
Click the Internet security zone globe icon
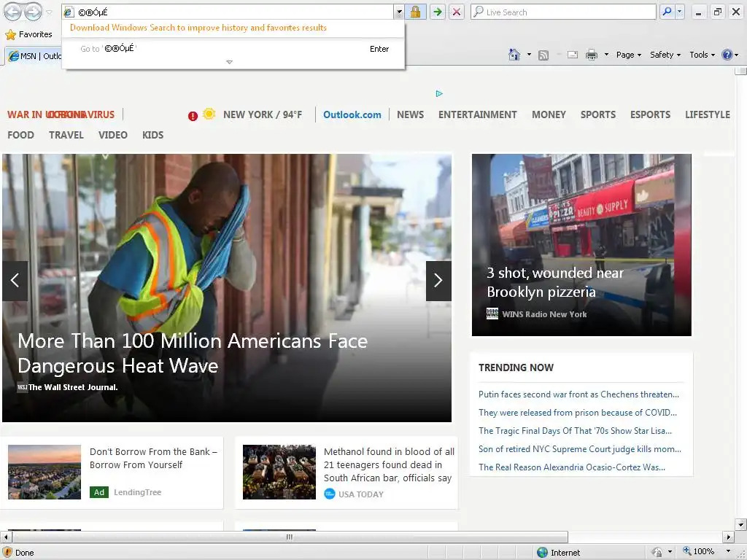tap(542, 553)
